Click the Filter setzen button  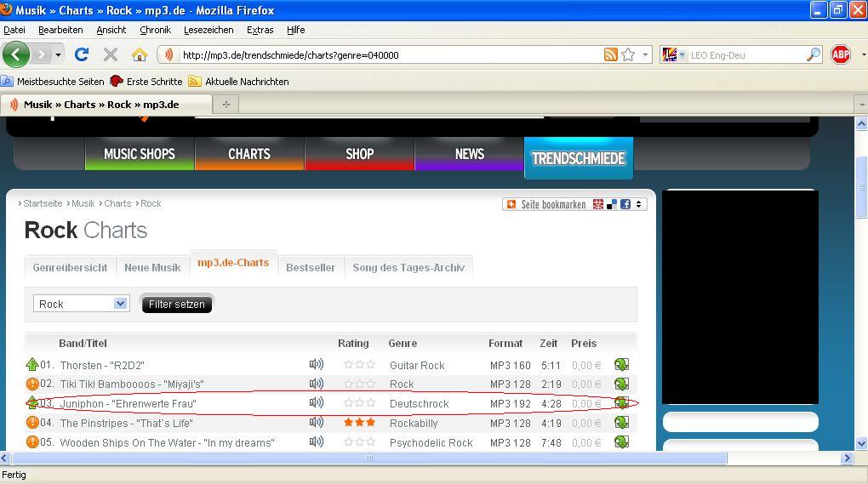pyautogui.click(x=177, y=304)
